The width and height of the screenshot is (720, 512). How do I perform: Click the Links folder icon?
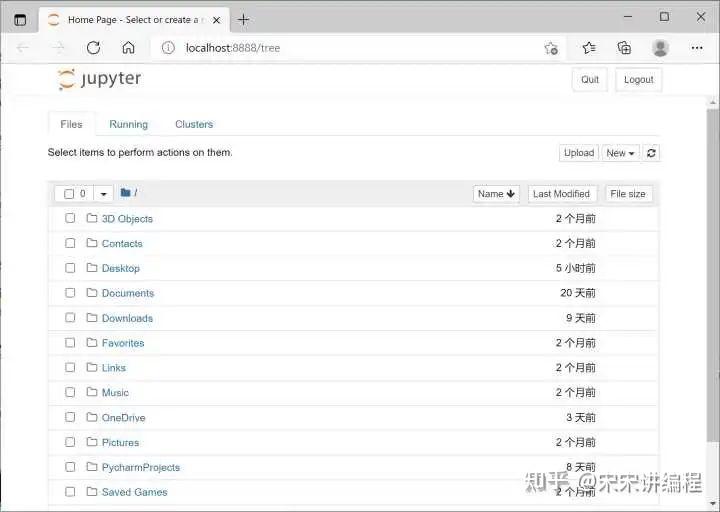[x=92, y=367]
